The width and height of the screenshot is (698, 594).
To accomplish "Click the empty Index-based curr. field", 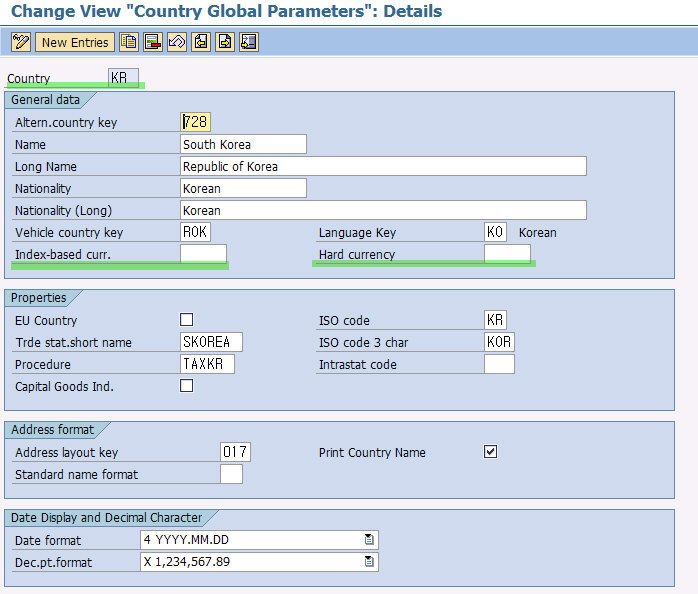I will pos(203,254).
